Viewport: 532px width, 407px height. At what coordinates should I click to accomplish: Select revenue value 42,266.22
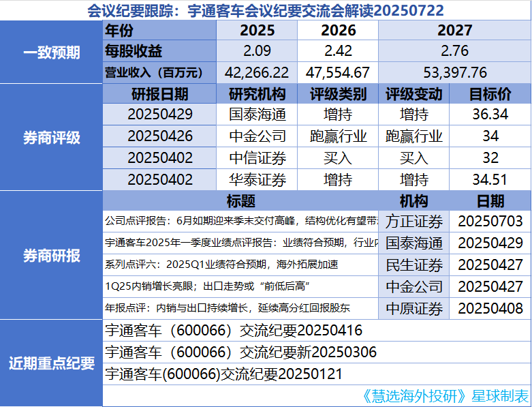tap(257, 73)
